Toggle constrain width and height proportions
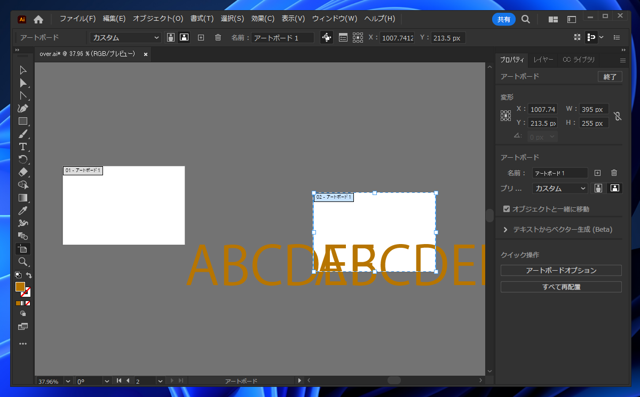This screenshot has height=397, width=640. pos(618,116)
